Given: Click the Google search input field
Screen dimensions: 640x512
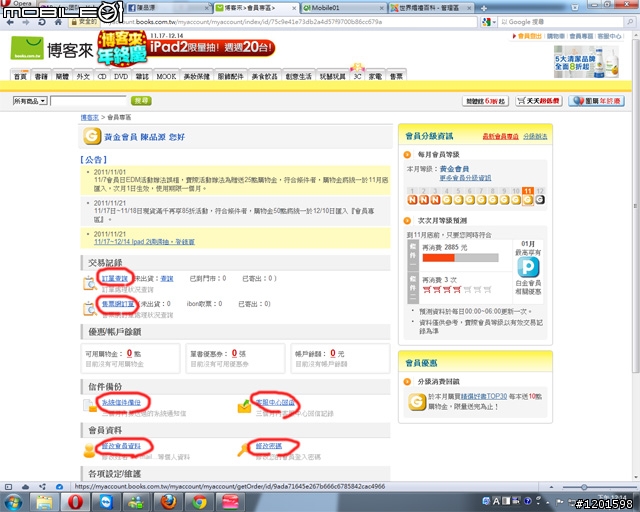Looking at the screenshot, I should (x=562, y=22).
